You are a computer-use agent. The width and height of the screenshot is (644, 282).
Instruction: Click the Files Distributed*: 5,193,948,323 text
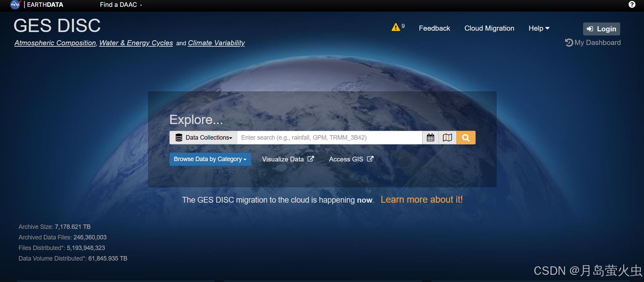[x=62, y=248]
